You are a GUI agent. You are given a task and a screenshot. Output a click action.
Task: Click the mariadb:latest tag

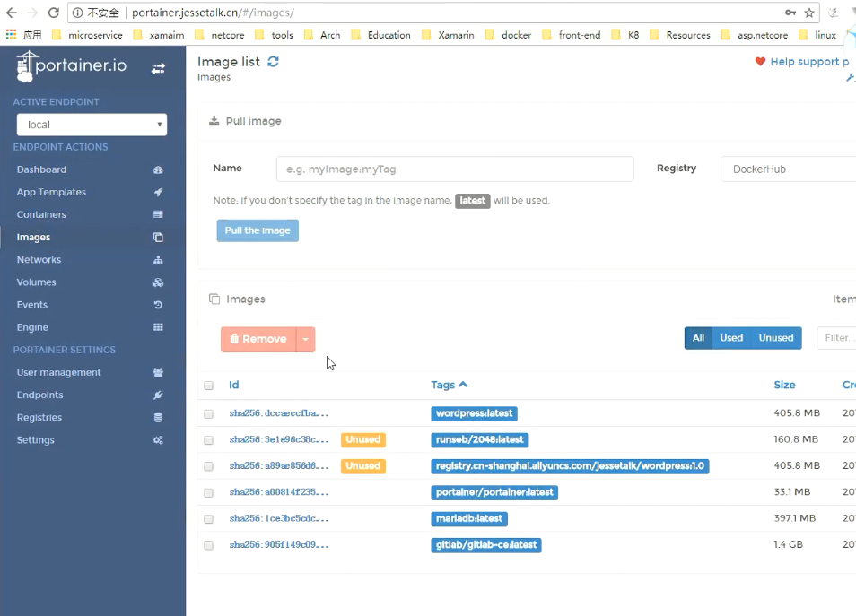469,519
